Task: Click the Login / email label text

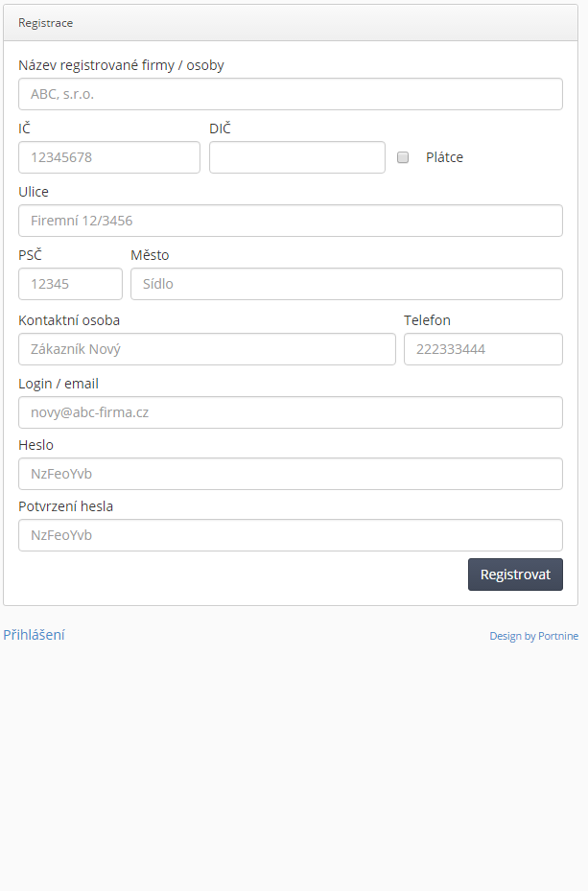Action: [x=59, y=384]
